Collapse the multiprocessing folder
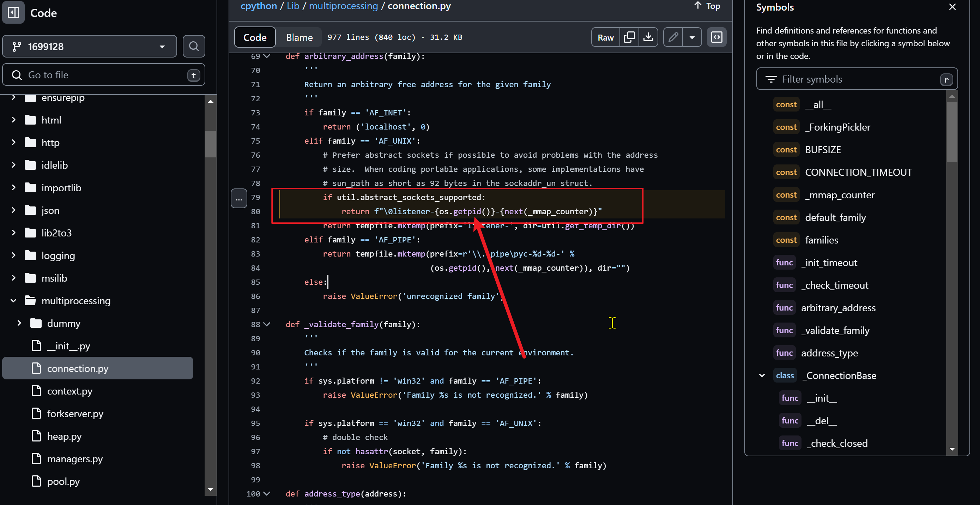This screenshot has height=505, width=980. click(14, 301)
